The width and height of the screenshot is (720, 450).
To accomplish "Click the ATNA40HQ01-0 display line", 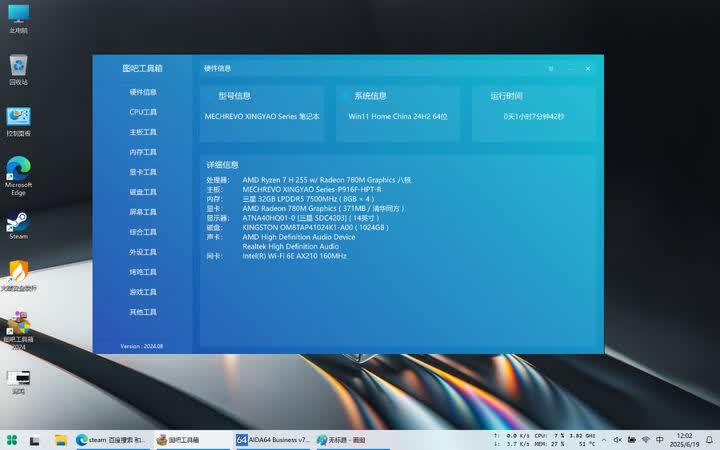I will 311,218.
